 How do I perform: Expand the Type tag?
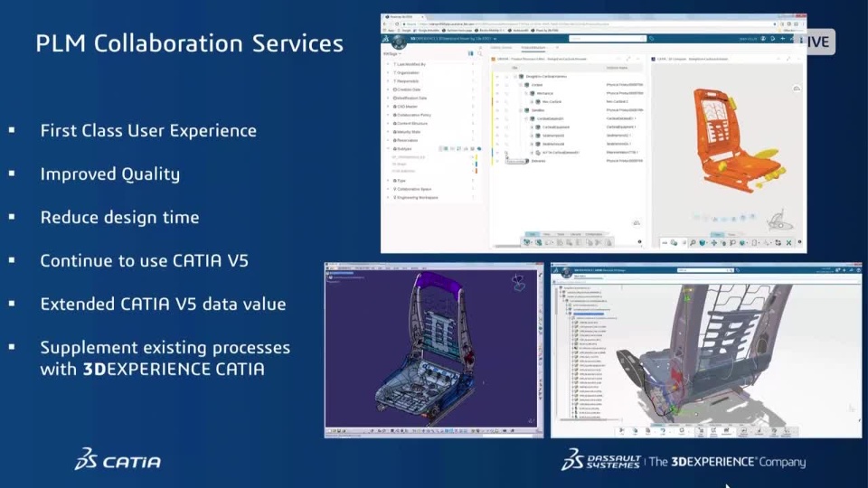(x=388, y=181)
